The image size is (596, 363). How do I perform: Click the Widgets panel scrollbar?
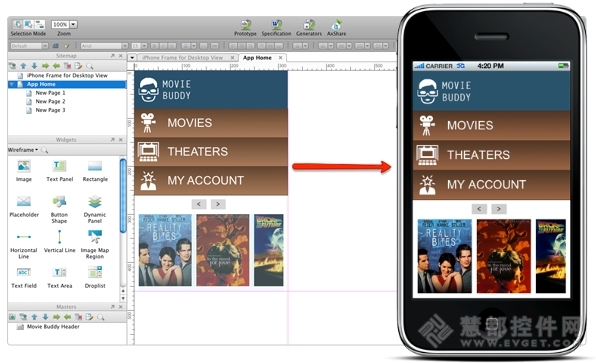pos(123,196)
